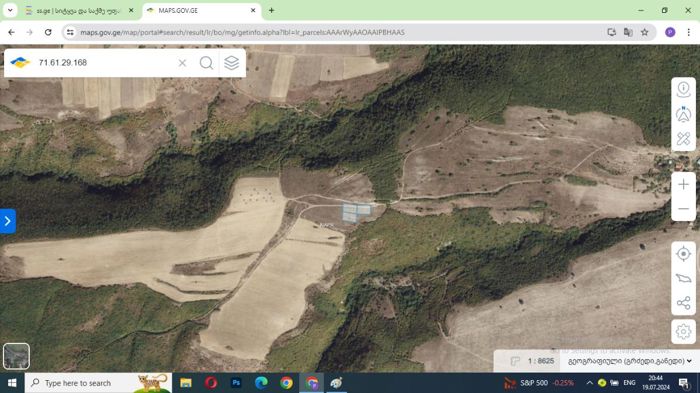The width and height of the screenshot is (700, 393).
Task: Translate this page icon
Action: tap(628, 32)
